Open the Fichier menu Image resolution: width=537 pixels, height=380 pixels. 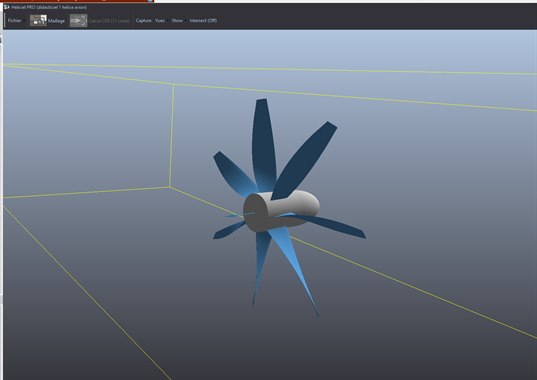pyautogui.click(x=14, y=21)
